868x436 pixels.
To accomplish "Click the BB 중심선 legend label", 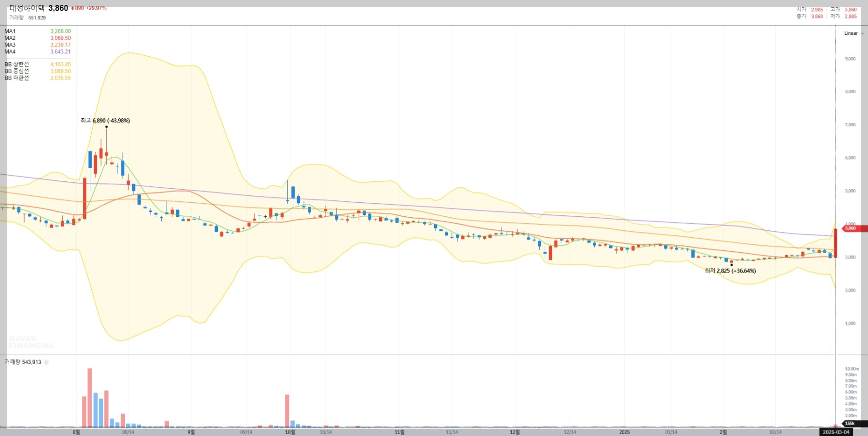I will [17, 71].
